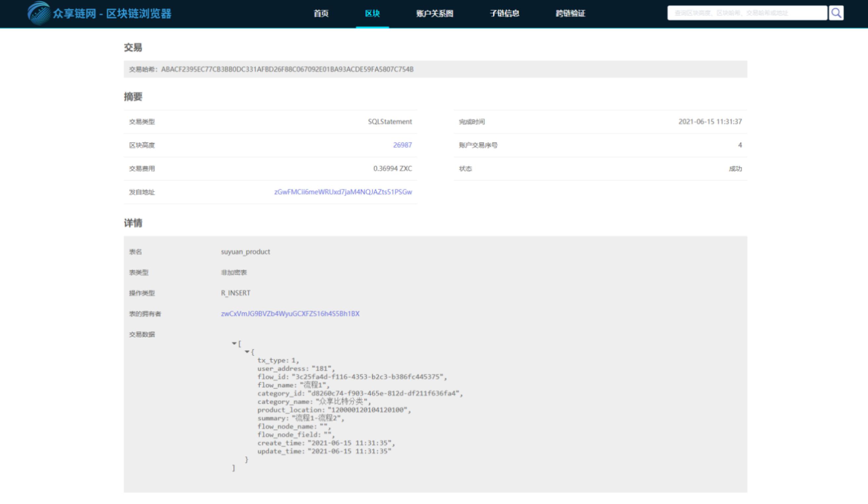The height and width of the screenshot is (504, 868).
Task: Click the 非加密表 table type value
Action: (234, 273)
